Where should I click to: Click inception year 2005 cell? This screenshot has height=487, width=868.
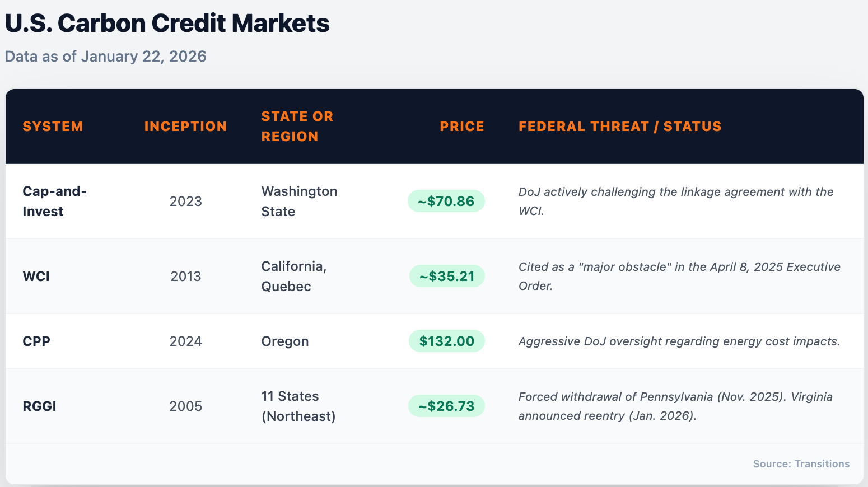pyautogui.click(x=185, y=406)
